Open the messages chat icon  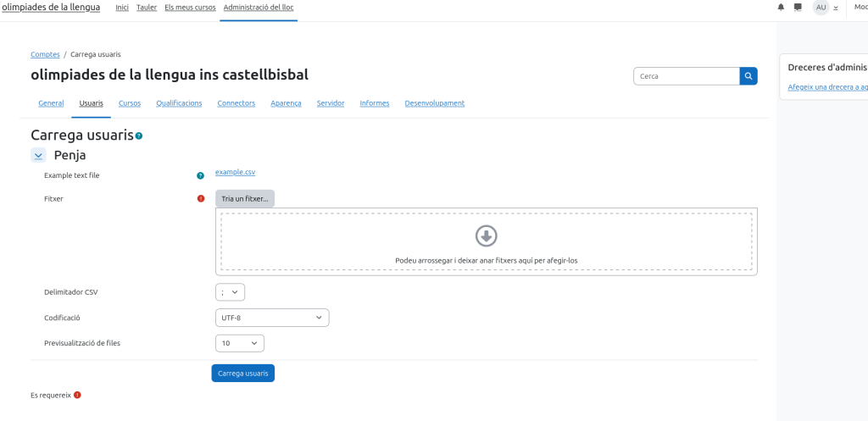coord(798,8)
